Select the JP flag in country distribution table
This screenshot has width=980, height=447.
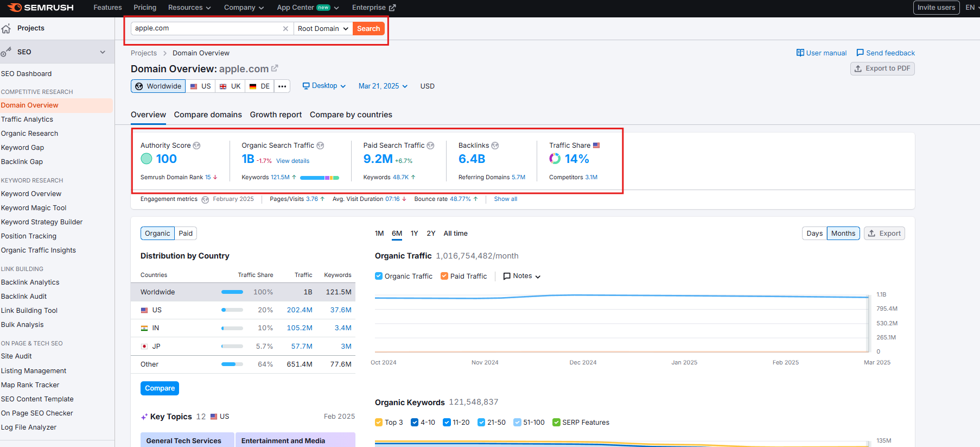144,347
